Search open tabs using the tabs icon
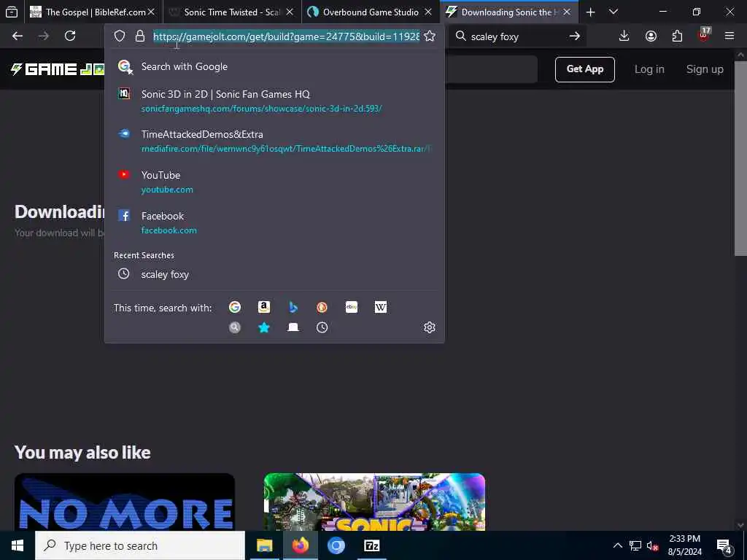 pyautogui.click(x=293, y=327)
